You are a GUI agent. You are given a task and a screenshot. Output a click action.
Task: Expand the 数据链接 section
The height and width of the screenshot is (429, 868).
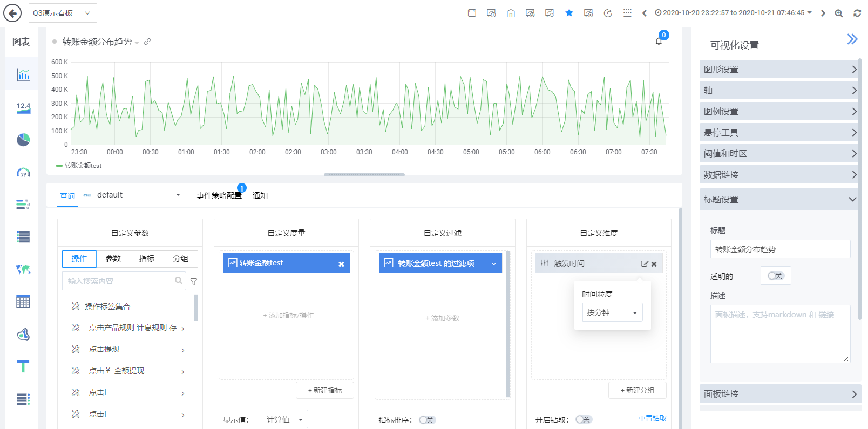point(780,174)
